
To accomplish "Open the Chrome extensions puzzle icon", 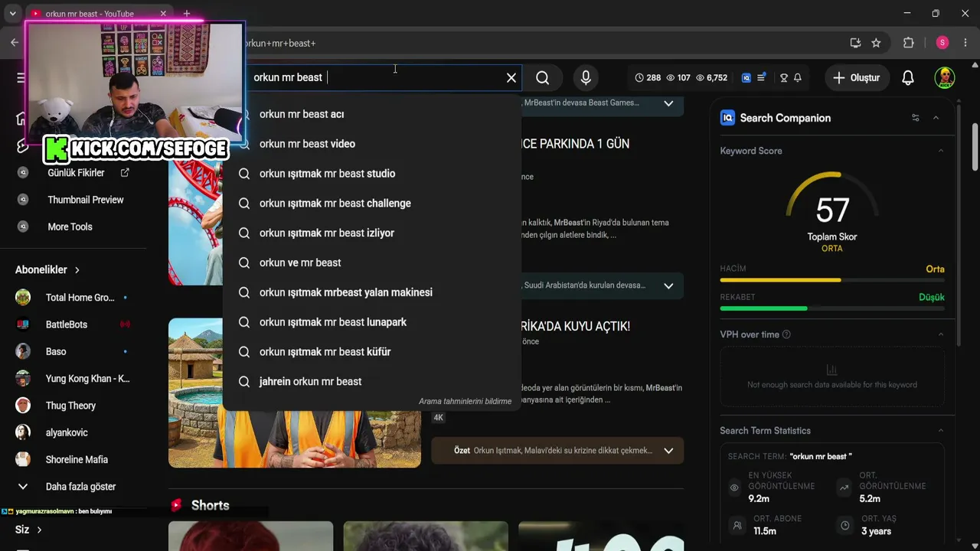I will pos(909,43).
